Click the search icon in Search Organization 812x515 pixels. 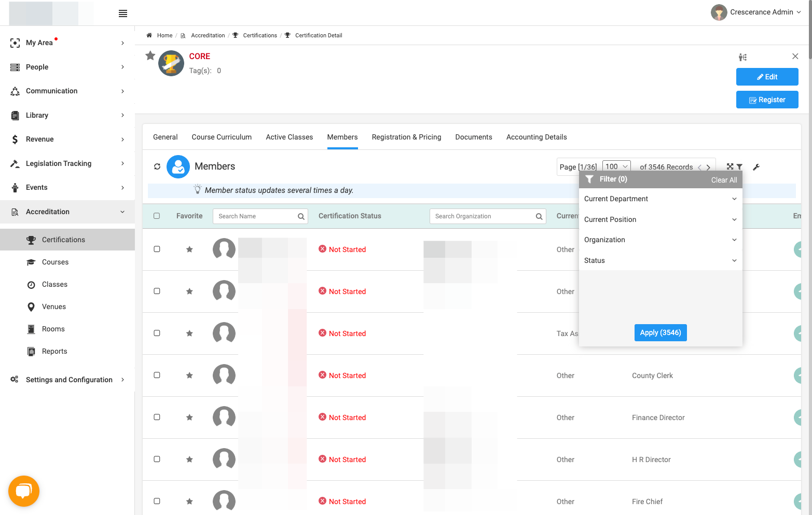click(x=539, y=216)
